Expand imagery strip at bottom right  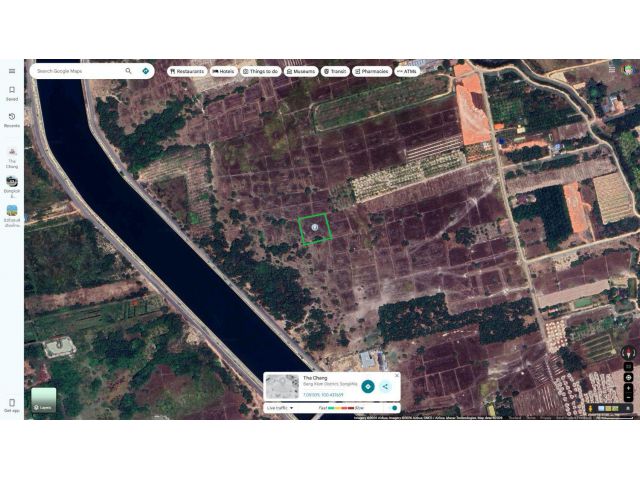[628, 408]
